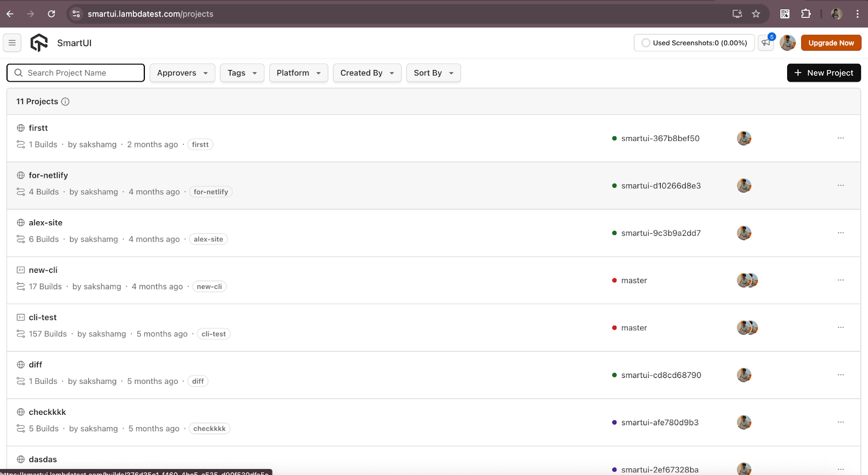Screen dimensions: 868x475
Task: Open the for-netlify project
Action: 48,175
